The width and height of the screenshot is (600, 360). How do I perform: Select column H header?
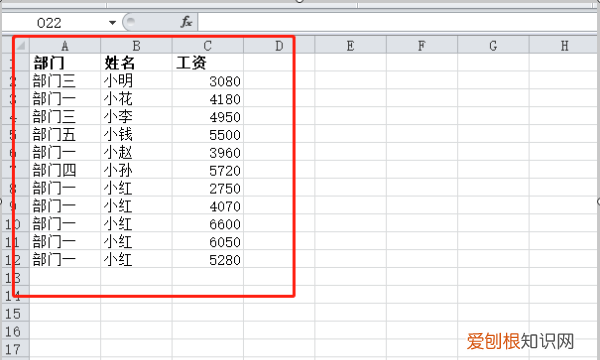(564, 46)
